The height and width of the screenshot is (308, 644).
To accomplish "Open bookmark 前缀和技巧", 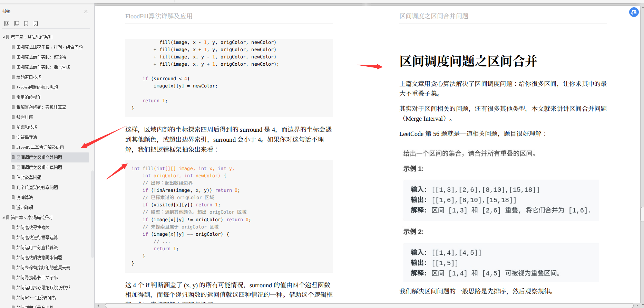I will [27, 127].
